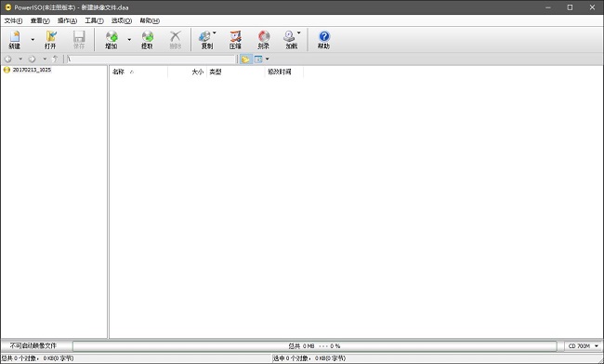Expand the arrow beside 加载 icon
This screenshot has height=364, width=604.
299,32
